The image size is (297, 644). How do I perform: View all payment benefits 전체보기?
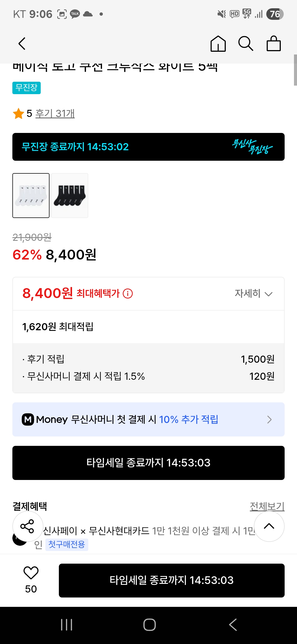click(267, 506)
